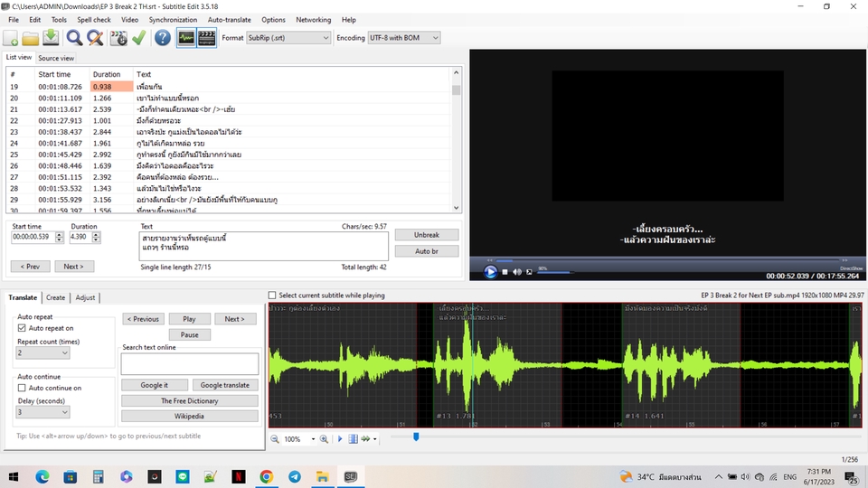Click the Pause button in Translate tab
868x488 pixels.
pos(189,334)
